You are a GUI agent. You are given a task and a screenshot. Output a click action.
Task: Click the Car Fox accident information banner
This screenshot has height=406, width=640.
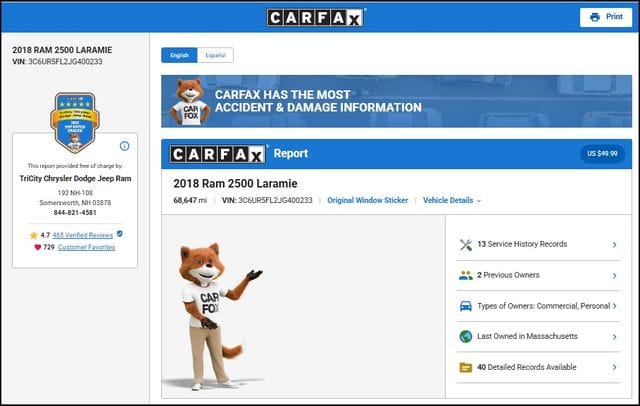point(396,101)
